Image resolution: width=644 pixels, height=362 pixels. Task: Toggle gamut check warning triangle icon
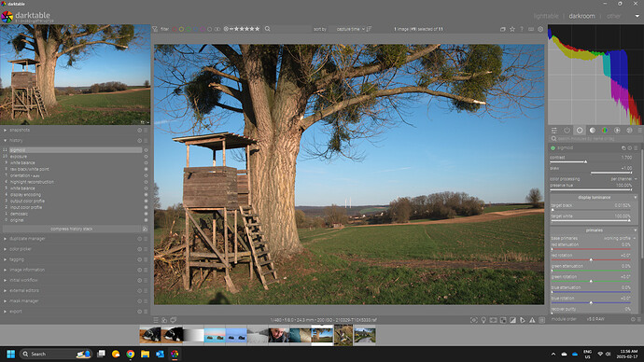(532, 320)
